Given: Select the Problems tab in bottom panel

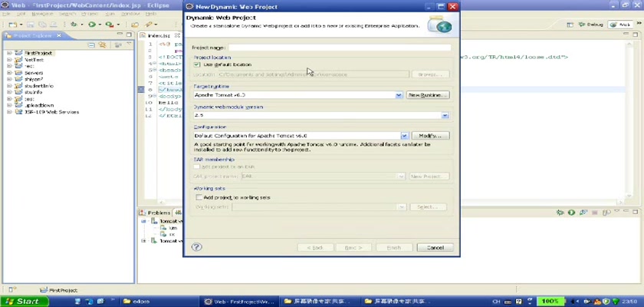Looking at the screenshot, I should point(156,213).
